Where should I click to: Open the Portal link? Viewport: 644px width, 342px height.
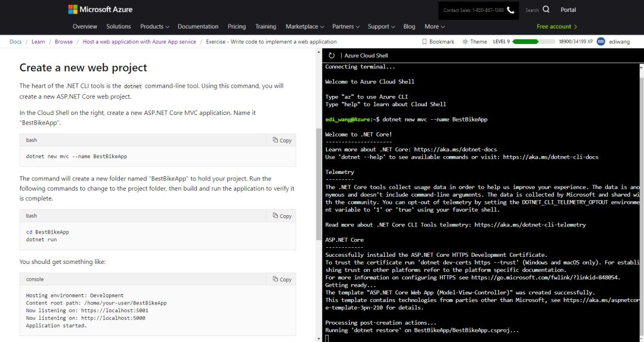point(568,10)
